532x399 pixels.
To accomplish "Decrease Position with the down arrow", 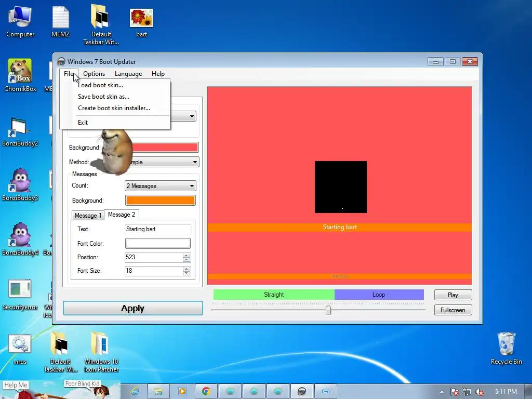I will (187, 260).
